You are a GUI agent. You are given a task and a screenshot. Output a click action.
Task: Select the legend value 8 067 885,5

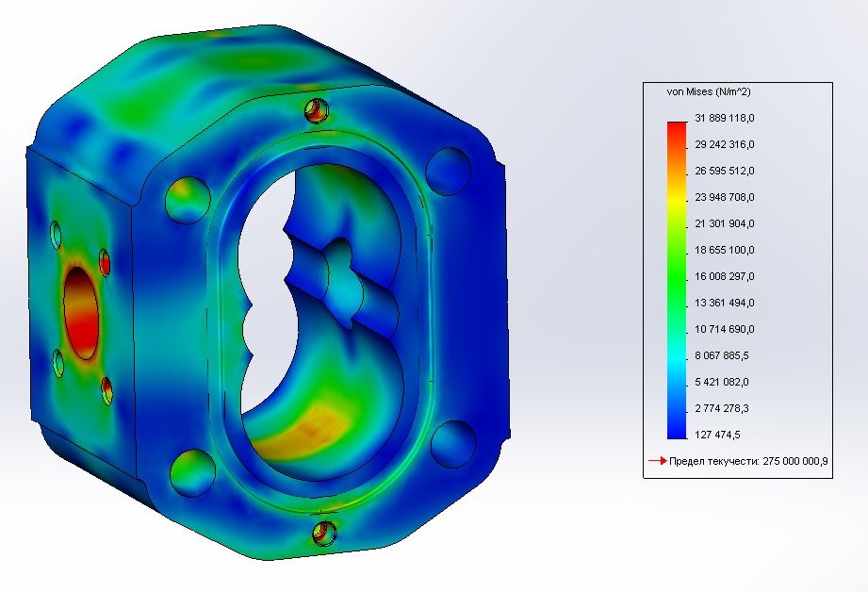click(x=722, y=355)
